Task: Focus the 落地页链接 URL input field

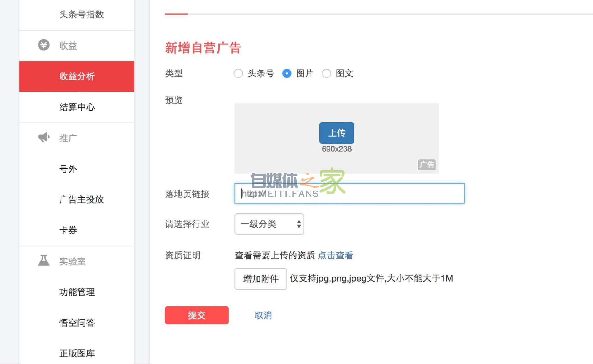Action: [386, 193]
